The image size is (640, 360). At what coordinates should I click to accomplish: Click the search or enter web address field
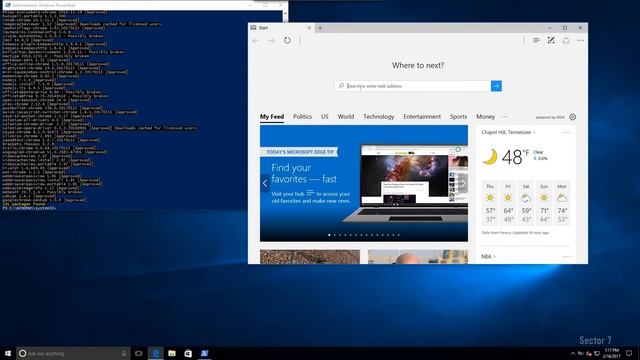[x=413, y=86]
